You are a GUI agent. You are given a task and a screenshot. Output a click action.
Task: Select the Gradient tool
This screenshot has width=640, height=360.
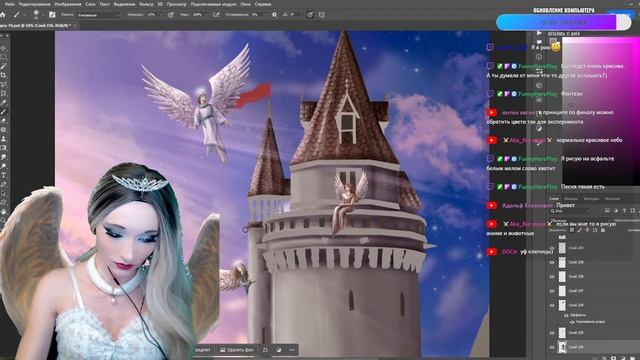pos(3,148)
